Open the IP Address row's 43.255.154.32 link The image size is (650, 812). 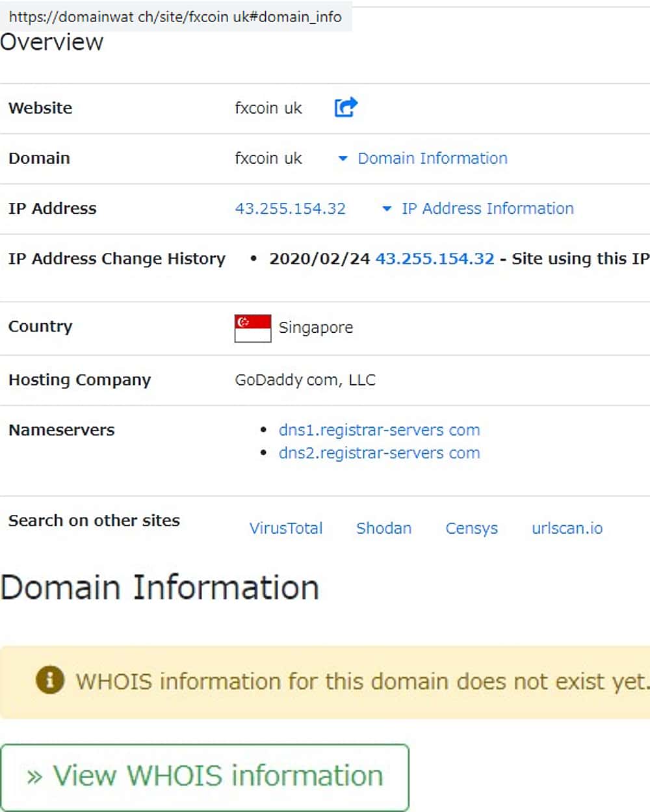291,209
